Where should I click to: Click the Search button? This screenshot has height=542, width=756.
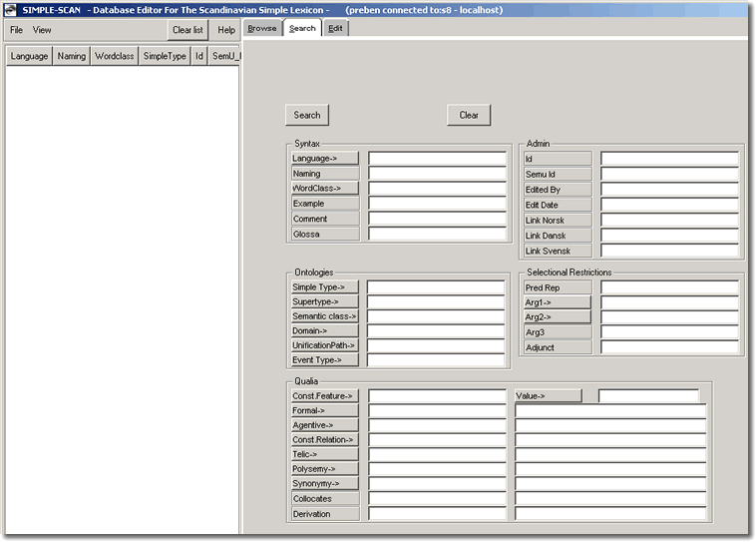[x=306, y=115]
